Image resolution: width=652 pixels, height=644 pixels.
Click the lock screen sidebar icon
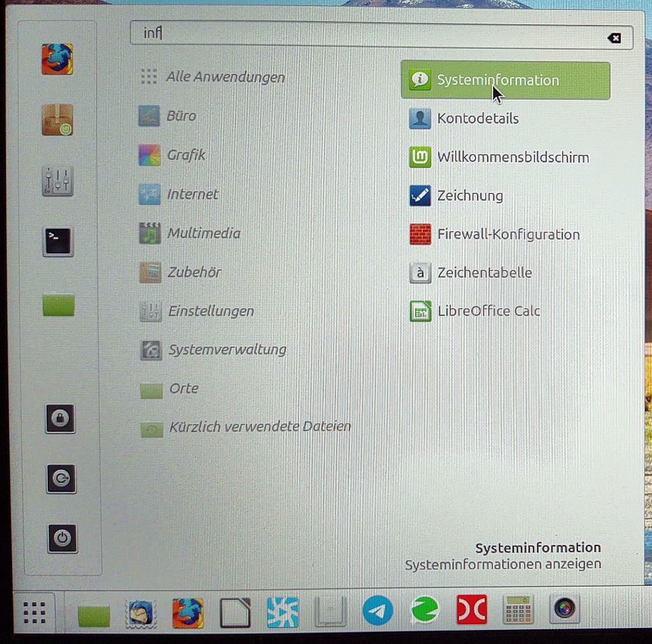(x=60, y=418)
